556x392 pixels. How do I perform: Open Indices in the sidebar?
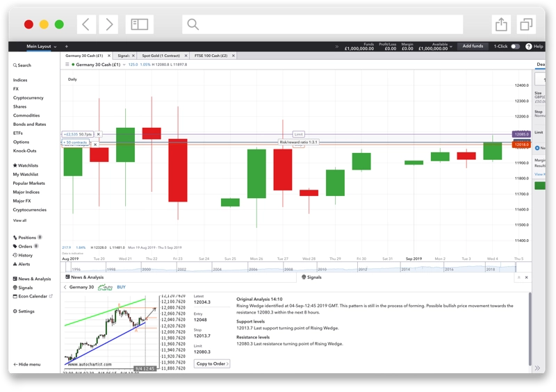[20, 80]
